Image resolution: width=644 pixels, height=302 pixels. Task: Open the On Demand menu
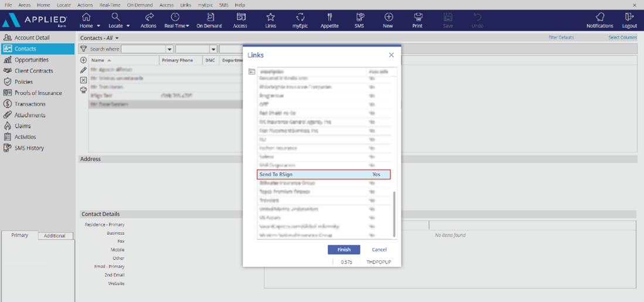139,5
